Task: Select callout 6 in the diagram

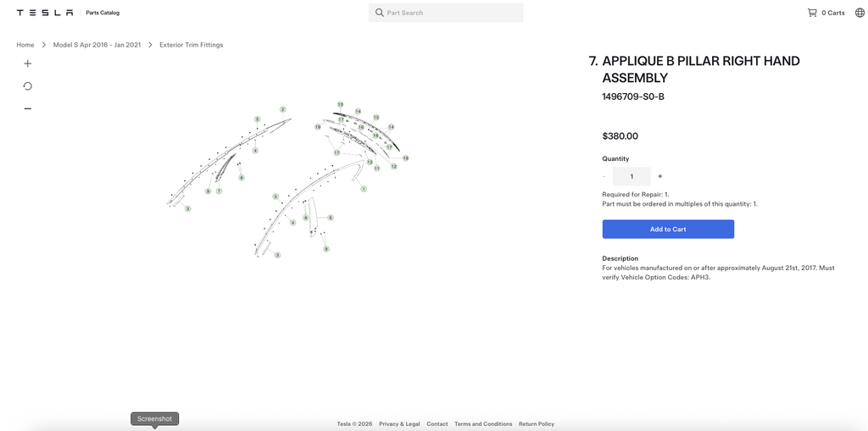Action: click(331, 218)
